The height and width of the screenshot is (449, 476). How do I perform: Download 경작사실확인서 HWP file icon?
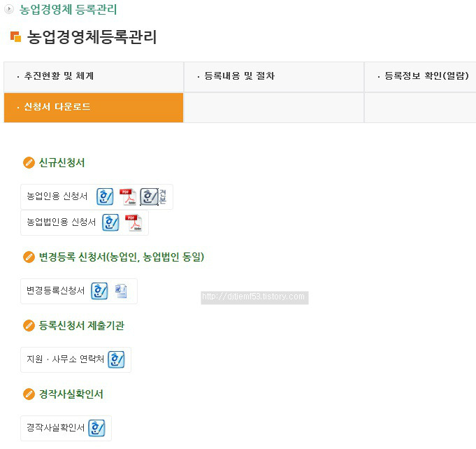click(96, 428)
